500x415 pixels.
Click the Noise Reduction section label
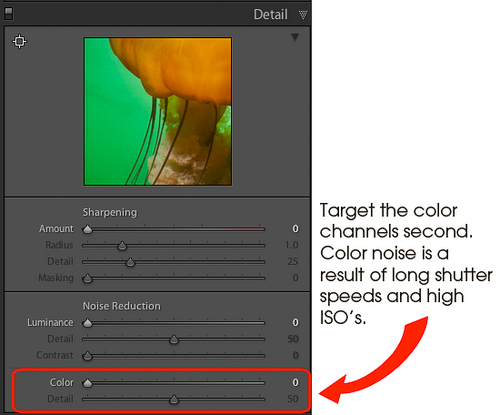click(x=121, y=306)
